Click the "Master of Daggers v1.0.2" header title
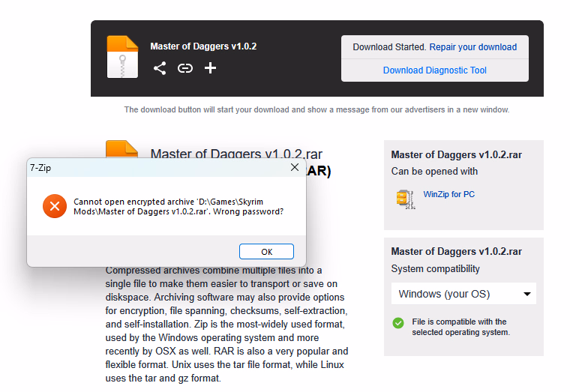 click(203, 46)
